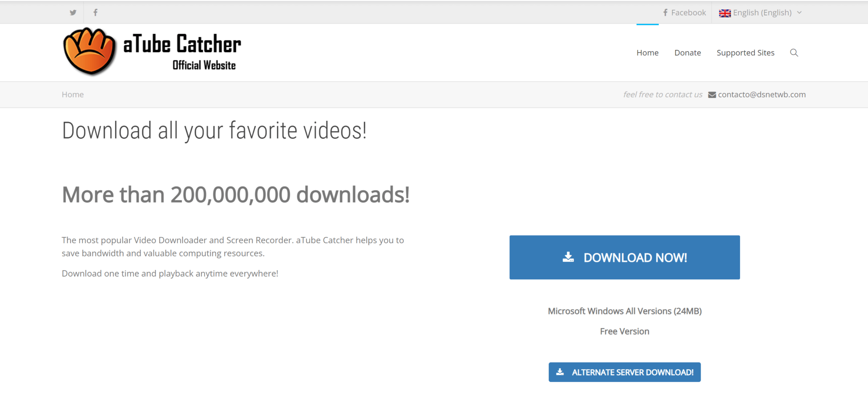Viewport: 868px width, 395px height.
Task: Click the language selector chevron arrow
Action: [799, 13]
